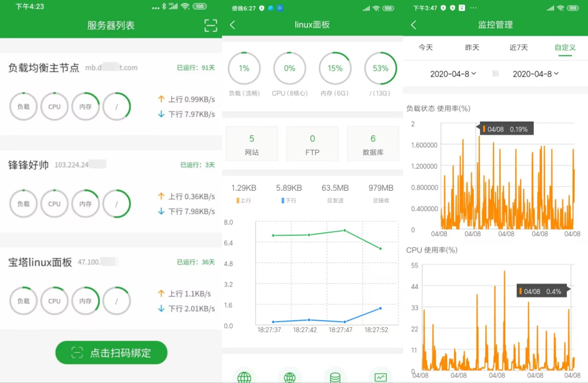Image resolution: width=588 pixels, height=383 pixels.
Task: Tap the 负载 gauge of 负载均衡主节点 server
Action: 23,106
